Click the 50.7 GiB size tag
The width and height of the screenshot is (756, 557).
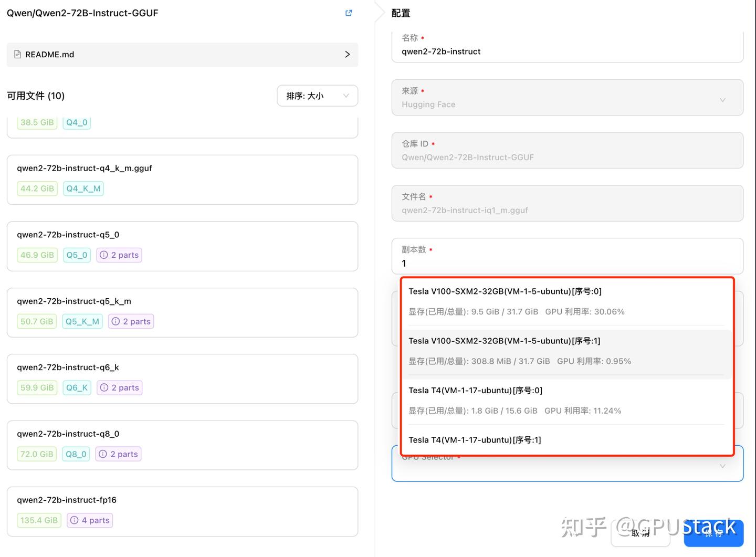click(x=37, y=321)
